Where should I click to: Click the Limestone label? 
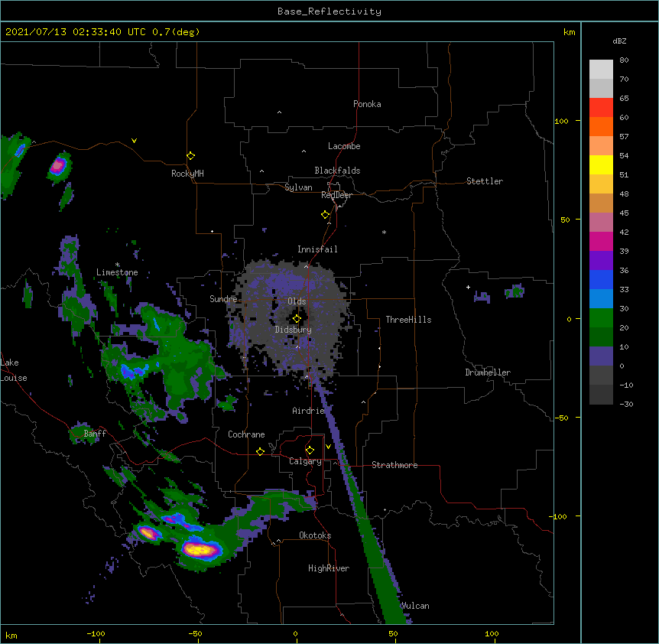(117, 272)
